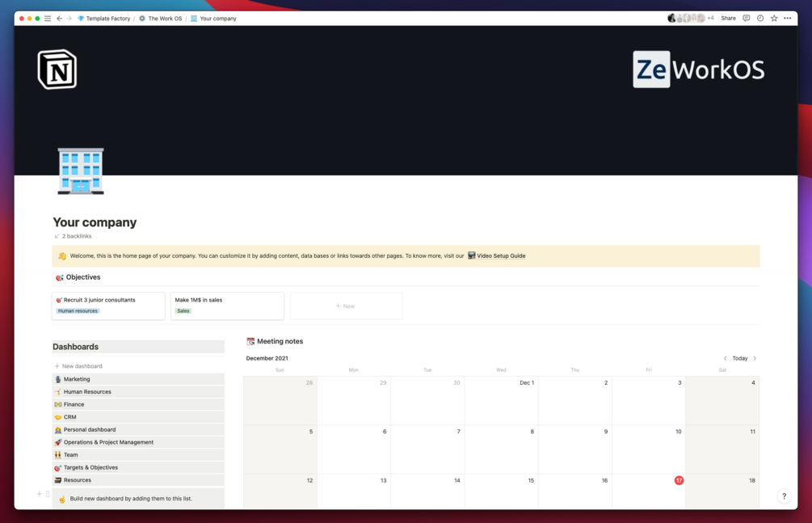
Task: Open the sidebar hamburger menu
Action: pyautogui.click(x=48, y=18)
